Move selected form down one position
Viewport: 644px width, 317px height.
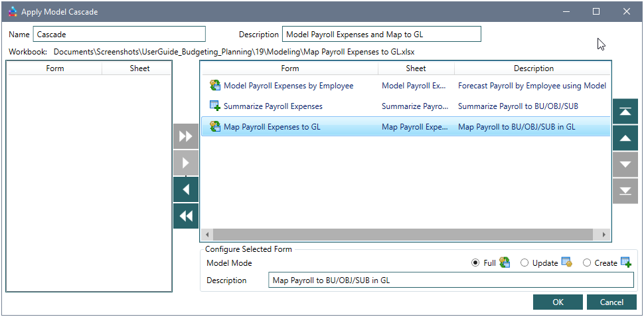click(x=625, y=164)
